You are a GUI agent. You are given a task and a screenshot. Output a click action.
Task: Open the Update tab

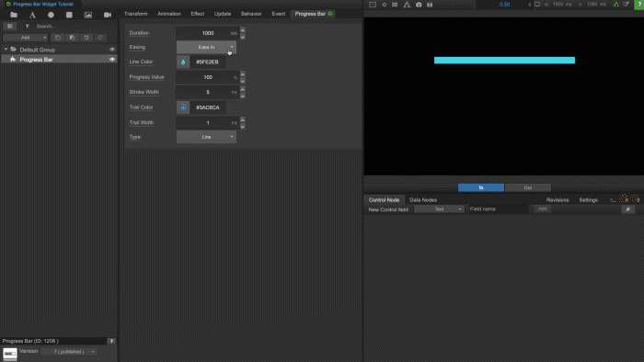point(223,14)
